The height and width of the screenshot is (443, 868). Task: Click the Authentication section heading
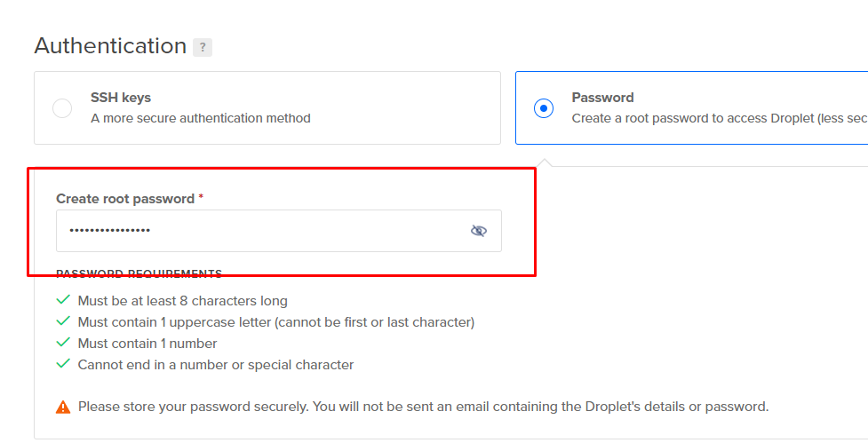(x=110, y=46)
